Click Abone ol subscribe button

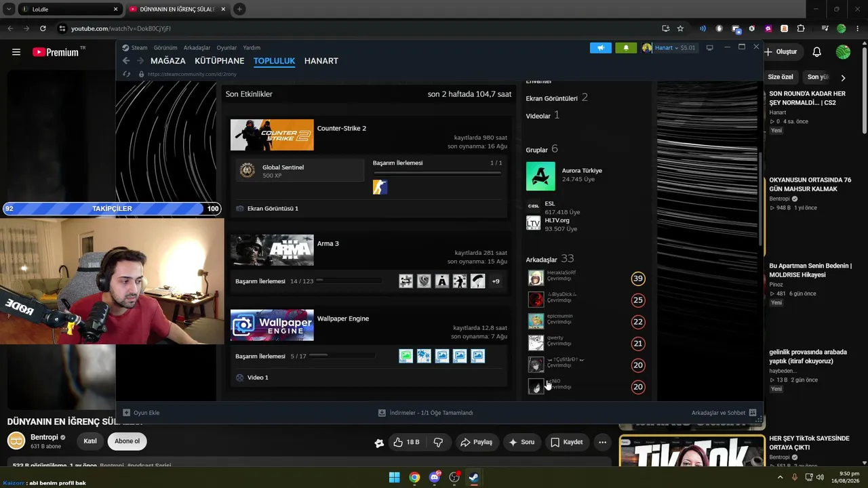click(x=127, y=441)
